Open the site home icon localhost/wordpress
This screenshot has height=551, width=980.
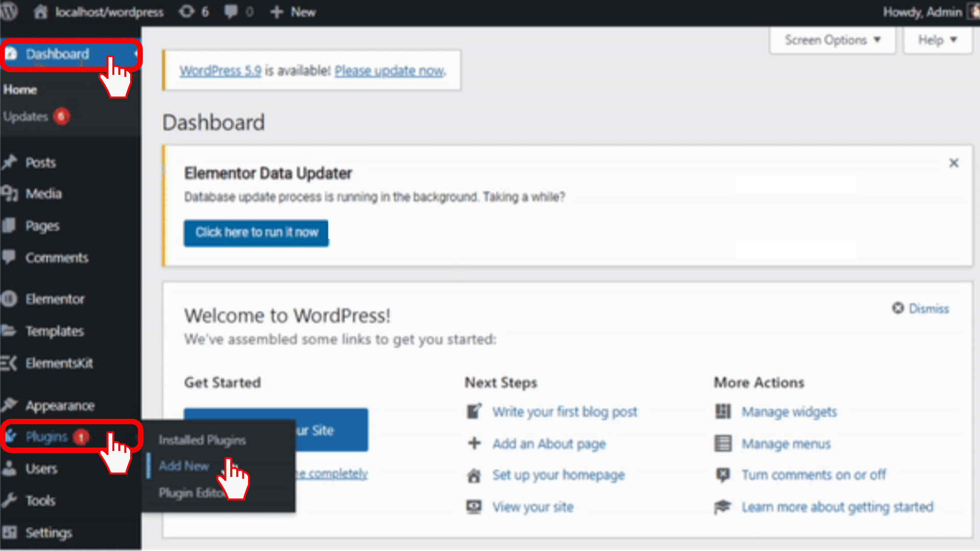40,11
